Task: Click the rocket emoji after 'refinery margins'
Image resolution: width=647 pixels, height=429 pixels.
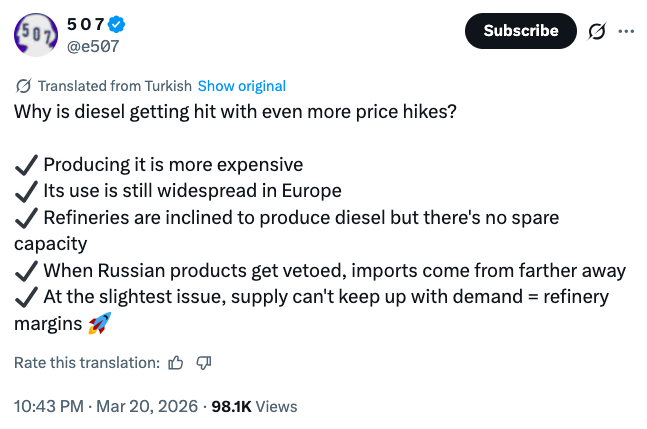Action: tap(99, 323)
